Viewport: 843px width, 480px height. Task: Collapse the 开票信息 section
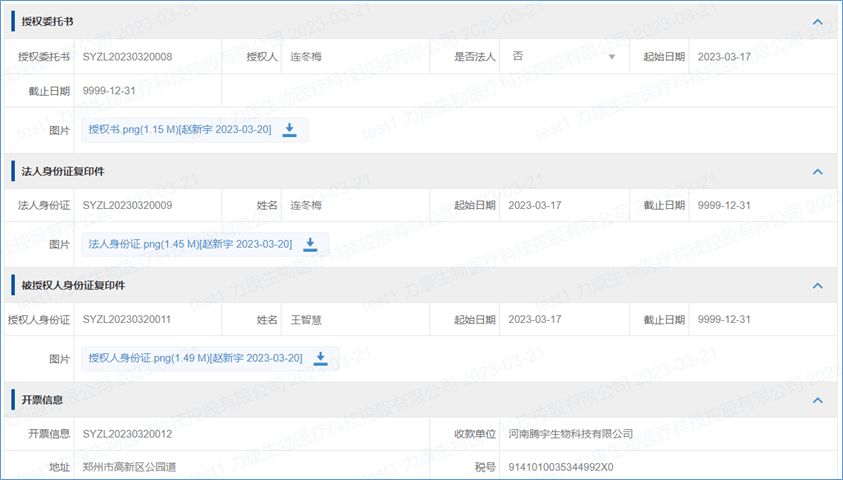(817, 400)
